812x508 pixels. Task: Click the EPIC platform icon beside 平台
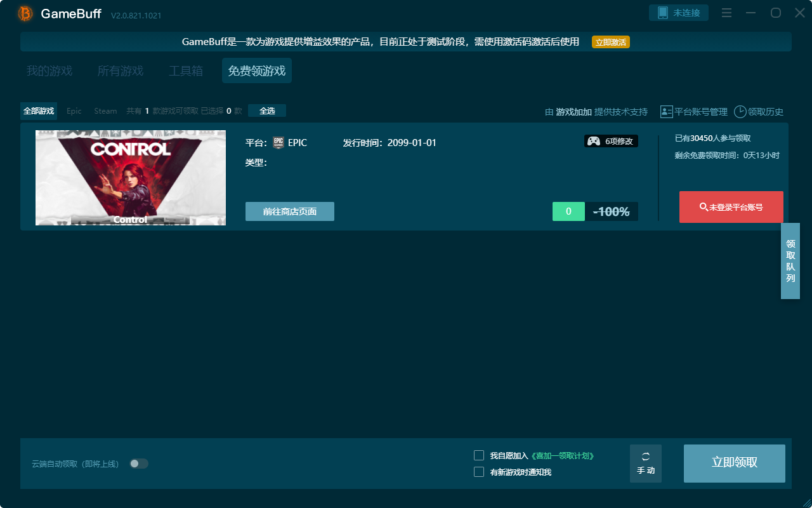pyautogui.click(x=280, y=142)
